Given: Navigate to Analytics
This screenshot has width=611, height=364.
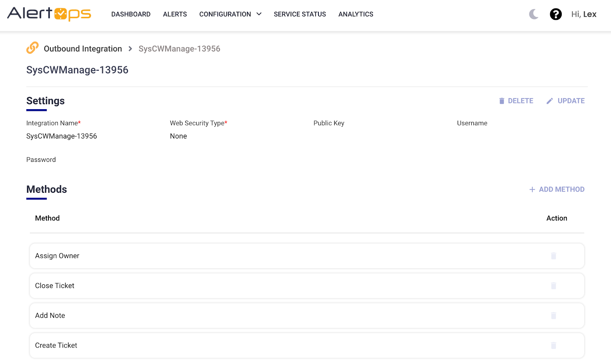Looking at the screenshot, I should [356, 14].
